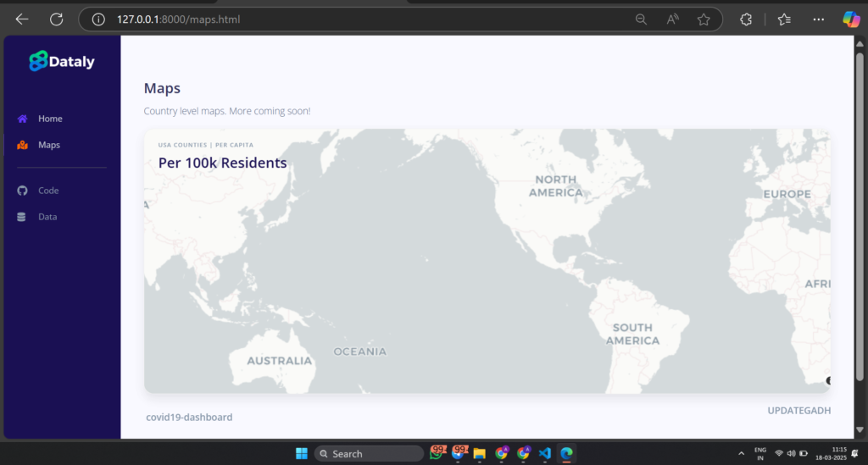Click NORTH AMERICA label on map
Image resolution: width=868 pixels, height=465 pixels.
556,186
